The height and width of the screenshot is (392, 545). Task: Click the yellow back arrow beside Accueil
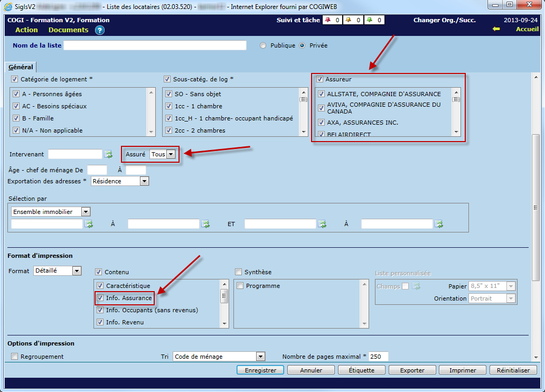tap(496, 29)
